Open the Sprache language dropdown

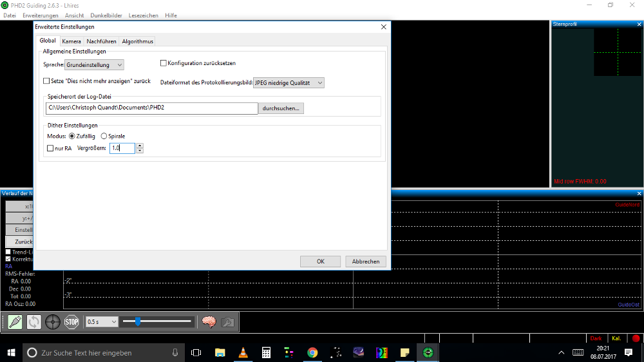[94, 65]
